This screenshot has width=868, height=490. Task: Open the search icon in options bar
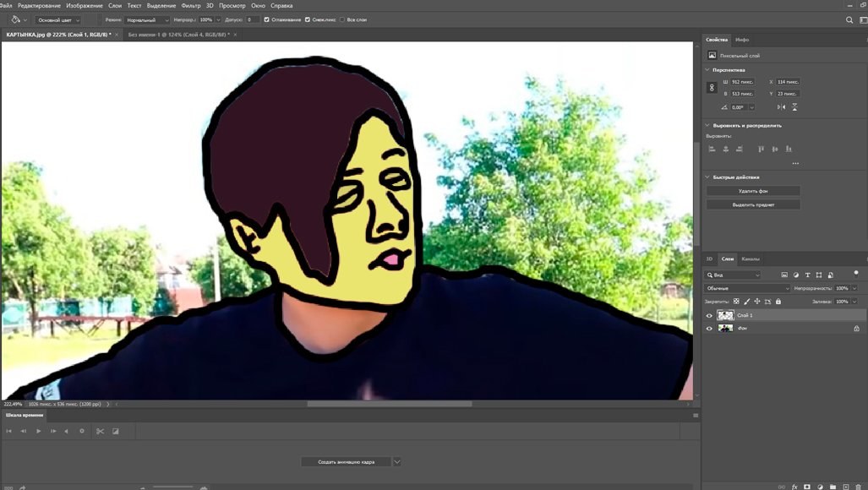(x=849, y=20)
